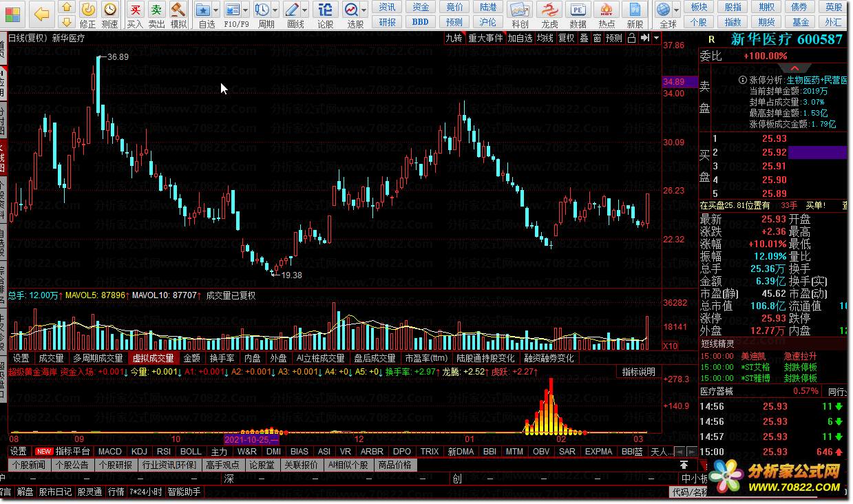Click the 加自选 add to favorites button
853x504 pixels.
520,39
